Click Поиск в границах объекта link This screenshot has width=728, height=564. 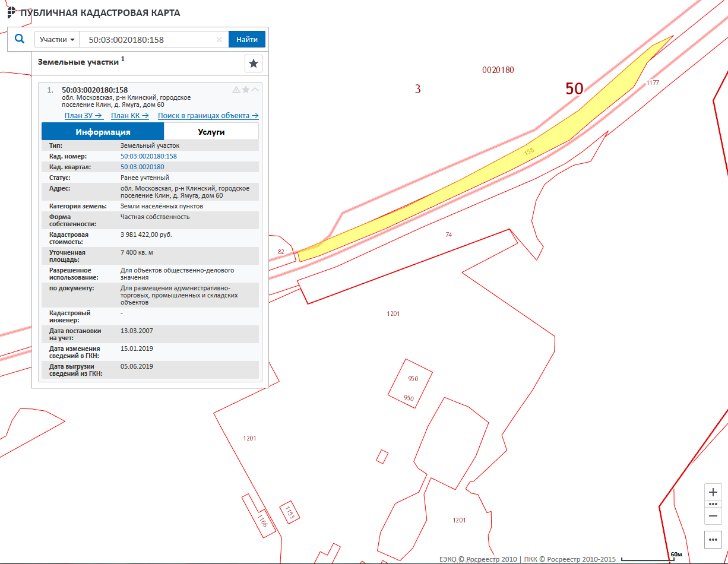tap(208, 116)
